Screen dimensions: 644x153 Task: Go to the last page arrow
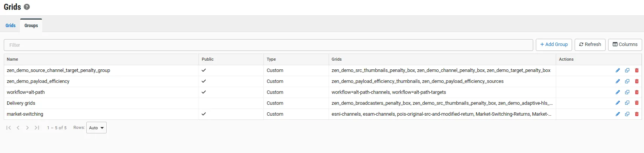37,128
